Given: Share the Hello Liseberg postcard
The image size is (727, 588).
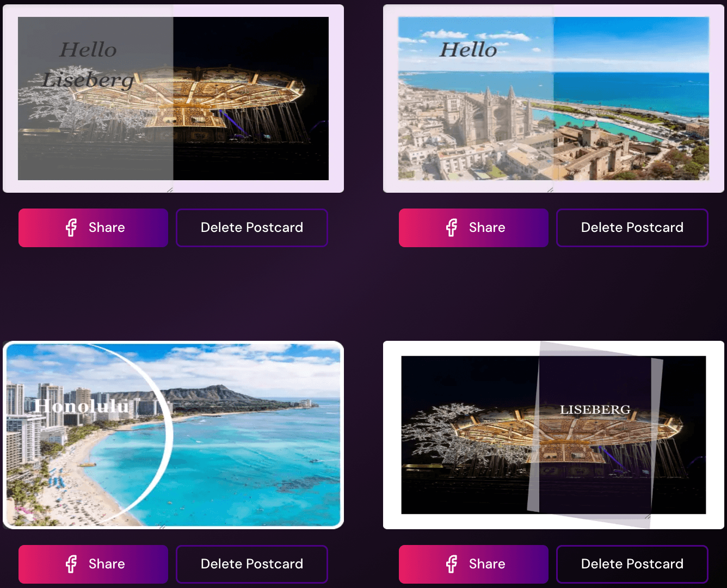Looking at the screenshot, I should click(93, 228).
